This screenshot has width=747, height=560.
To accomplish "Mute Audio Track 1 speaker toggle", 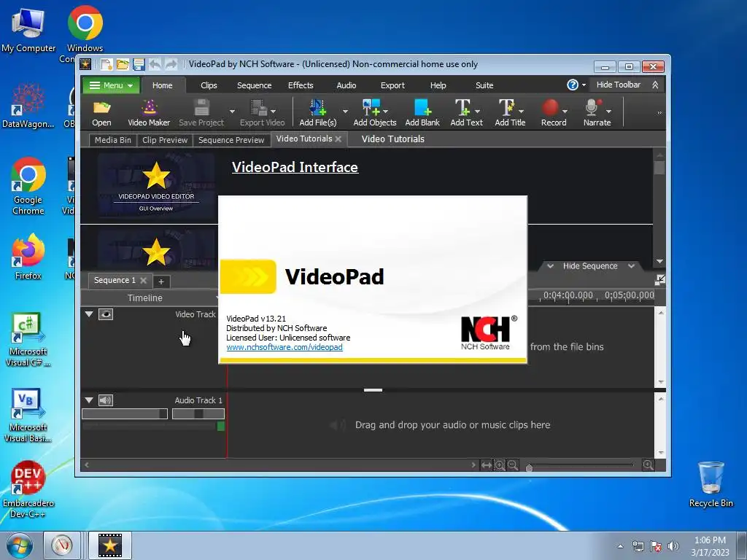I will [106, 400].
